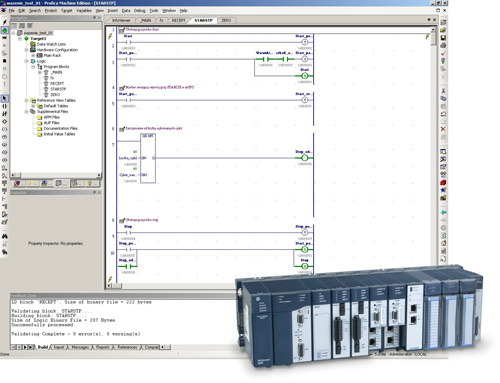
Task: Switch to the RECEPT editor tab
Action: 178,20
